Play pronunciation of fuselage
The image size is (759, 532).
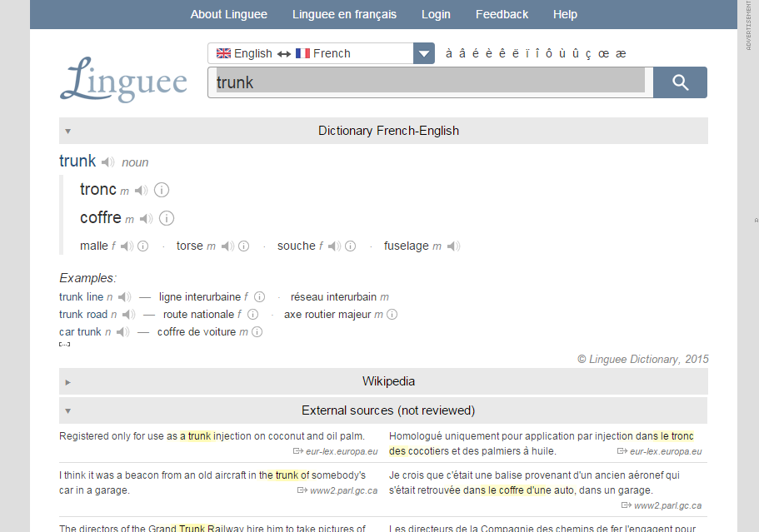click(x=453, y=246)
